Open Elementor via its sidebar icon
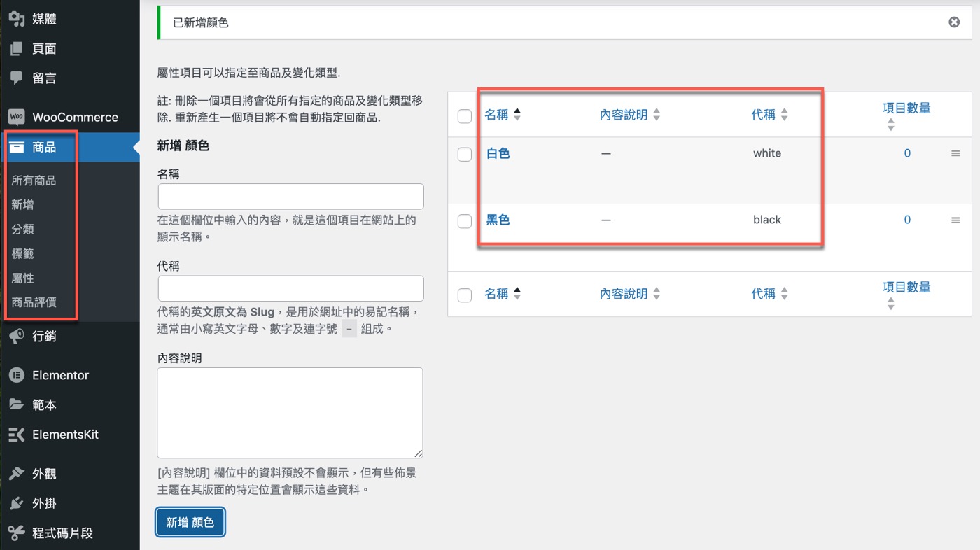 [17, 375]
